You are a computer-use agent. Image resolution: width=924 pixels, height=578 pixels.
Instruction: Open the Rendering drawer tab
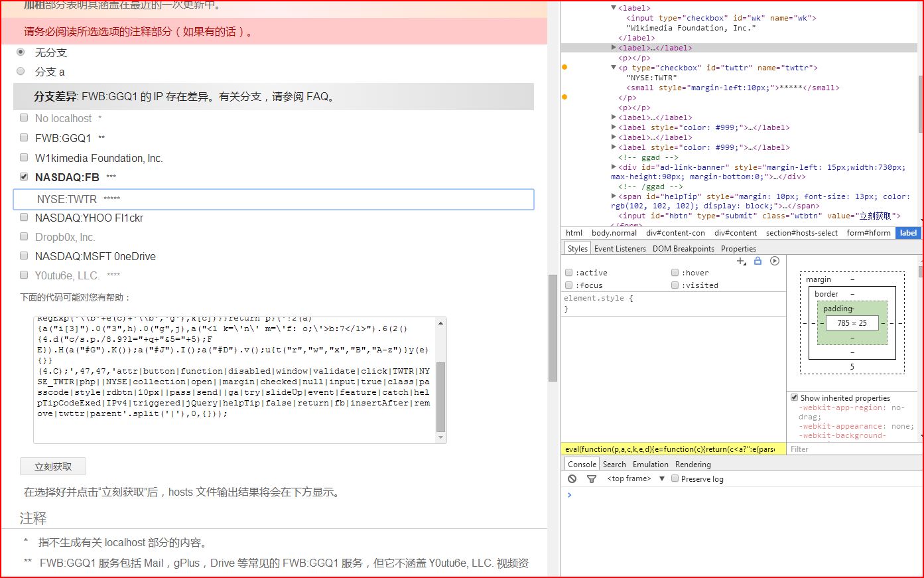tap(693, 464)
